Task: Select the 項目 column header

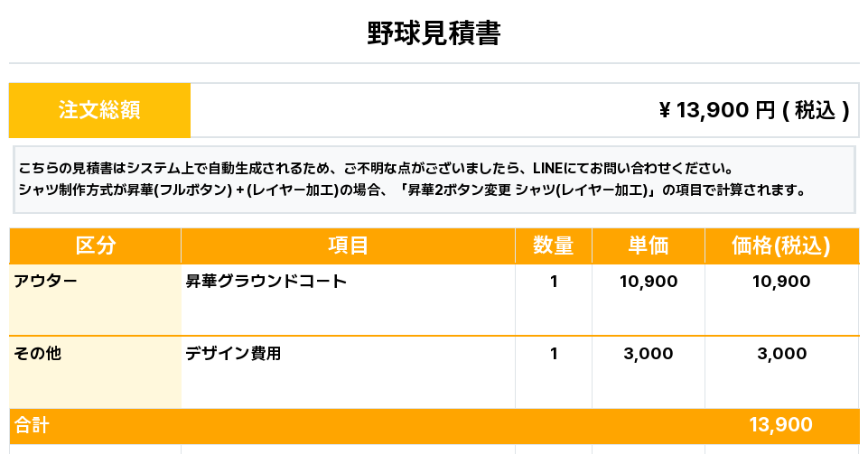Action: click(x=348, y=246)
